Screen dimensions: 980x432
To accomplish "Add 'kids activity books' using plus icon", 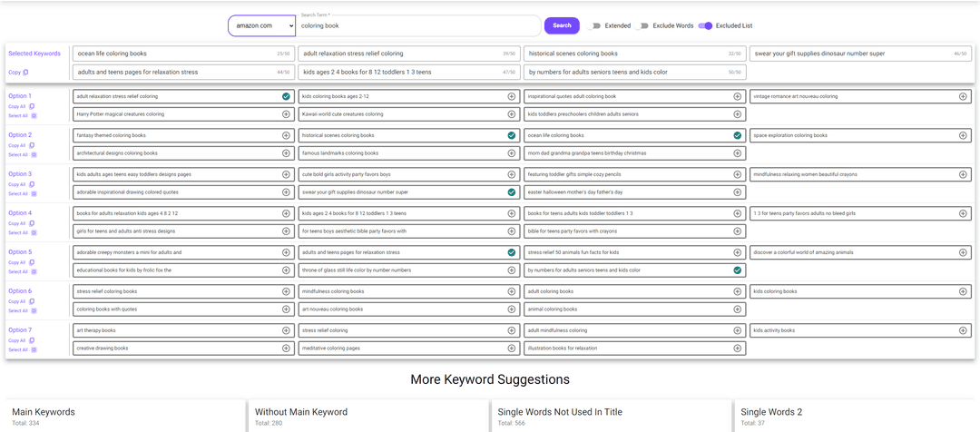I will [x=963, y=330].
